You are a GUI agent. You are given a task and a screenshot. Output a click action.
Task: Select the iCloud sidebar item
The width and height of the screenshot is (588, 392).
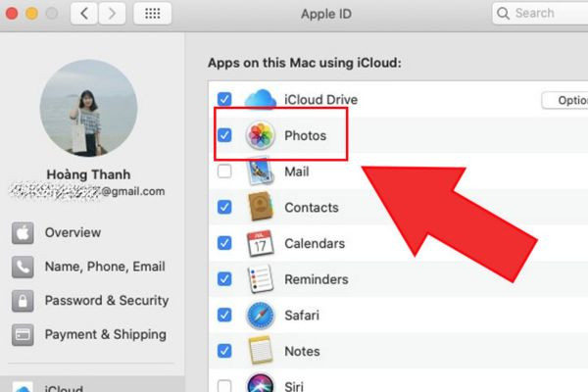point(92,384)
